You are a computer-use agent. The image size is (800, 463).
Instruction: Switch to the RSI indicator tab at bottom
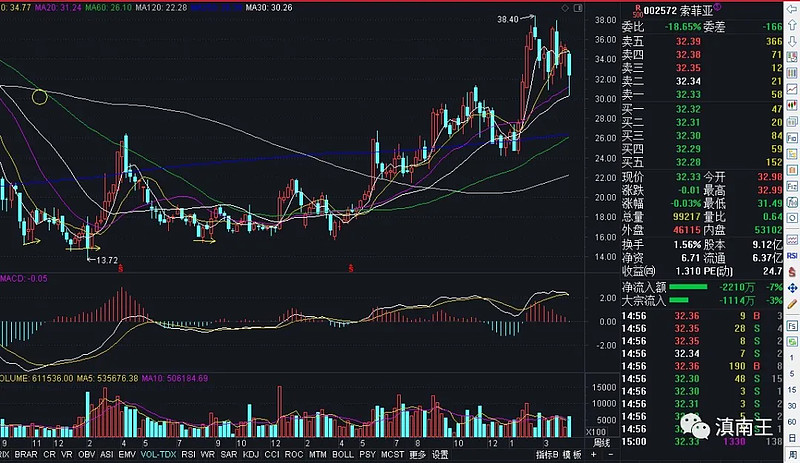pyautogui.click(x=188, y=454)
